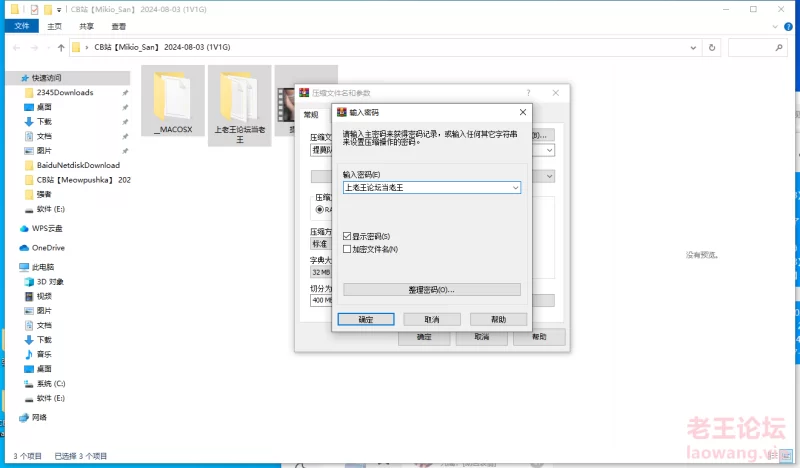Expand archive name dropdown in parameters dialog

(x=549, y=150)
